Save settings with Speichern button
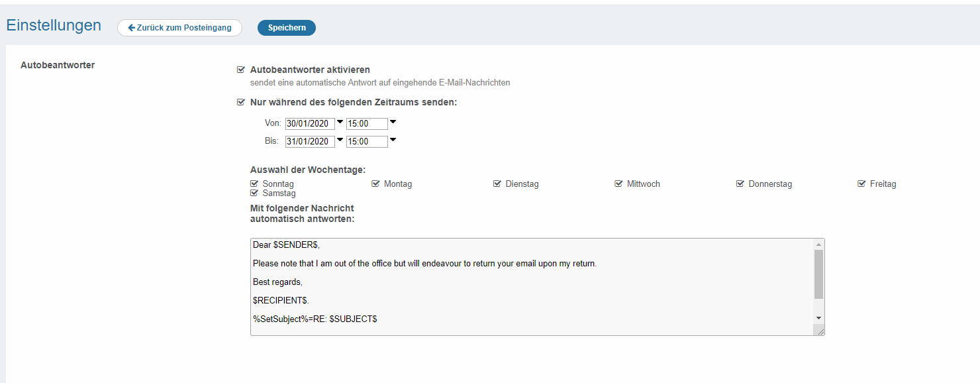The width and height of the screenshot is (980, 383). (287, 28)
